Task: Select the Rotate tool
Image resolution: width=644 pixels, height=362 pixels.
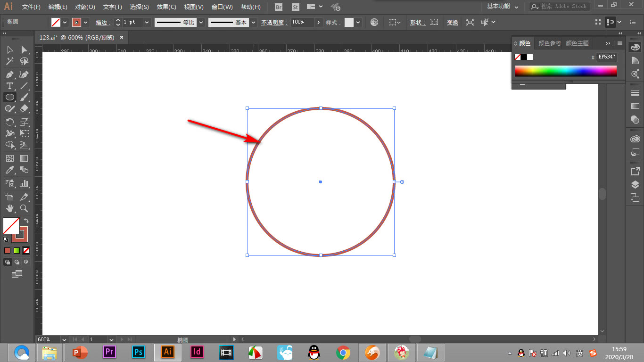Action: click(9, 122)
